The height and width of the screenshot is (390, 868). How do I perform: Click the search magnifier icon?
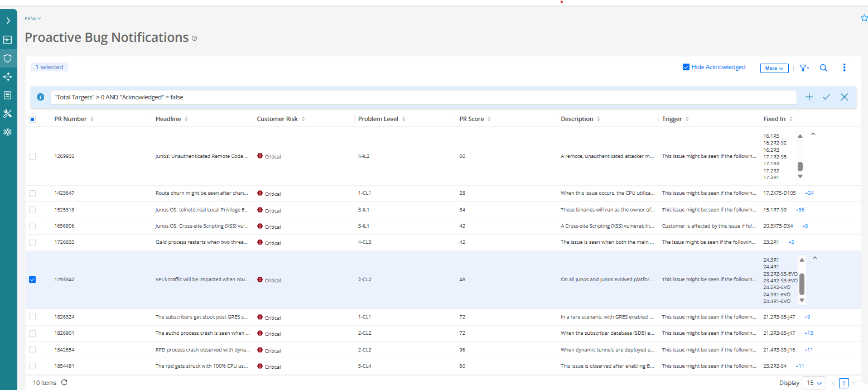[x=823, y=68]
